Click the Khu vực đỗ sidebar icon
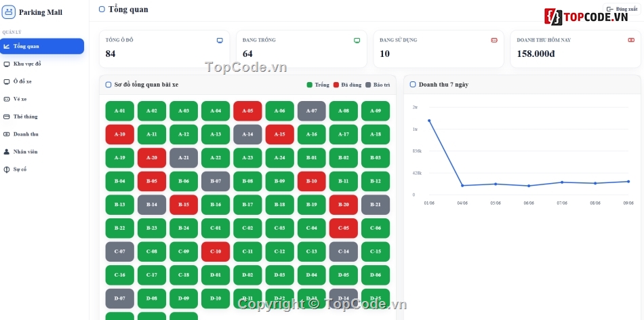This screenshot has height=320, width=644. coord(7,64)
